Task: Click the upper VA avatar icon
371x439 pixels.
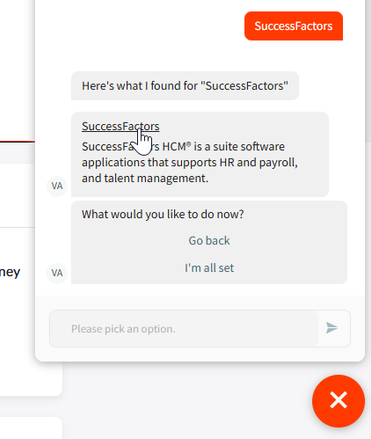Action: pyautogui.click(x=57, y=186)
